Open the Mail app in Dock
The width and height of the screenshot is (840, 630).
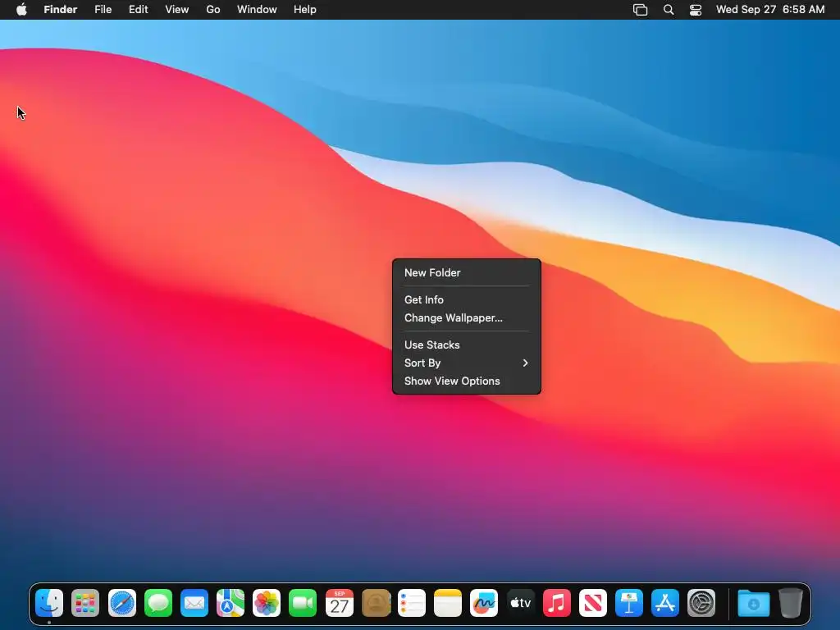point(194,603)
